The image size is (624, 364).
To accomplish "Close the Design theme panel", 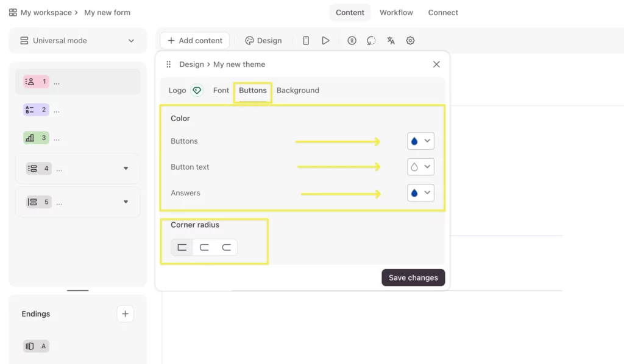I will [x=436, y=65].
